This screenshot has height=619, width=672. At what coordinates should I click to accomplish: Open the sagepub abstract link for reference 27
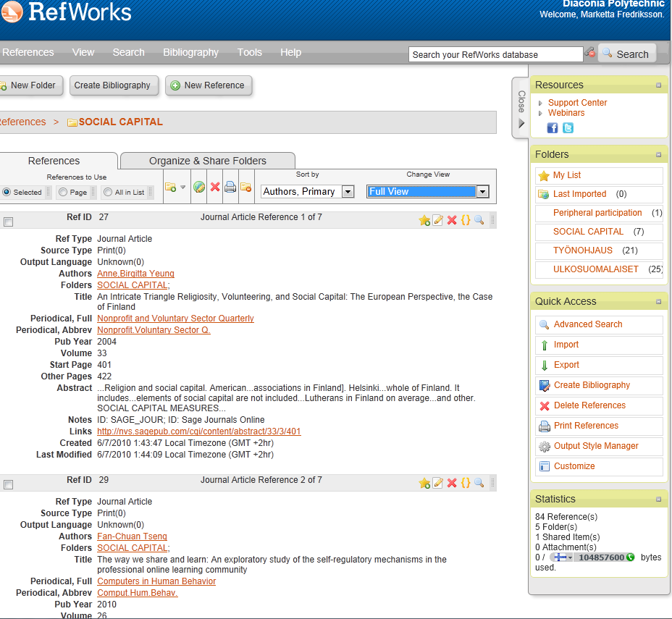pos(199,431)
